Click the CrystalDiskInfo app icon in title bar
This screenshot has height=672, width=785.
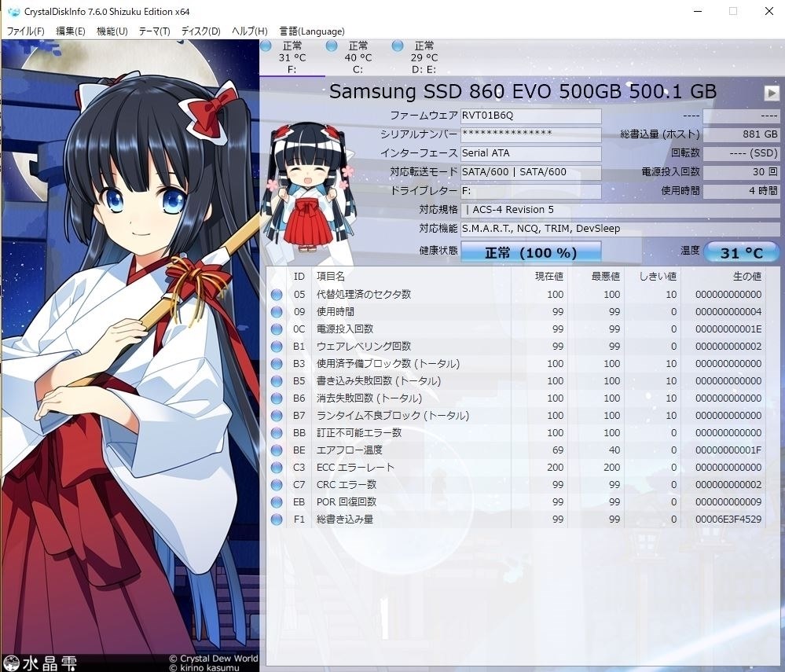pos(13,12)
